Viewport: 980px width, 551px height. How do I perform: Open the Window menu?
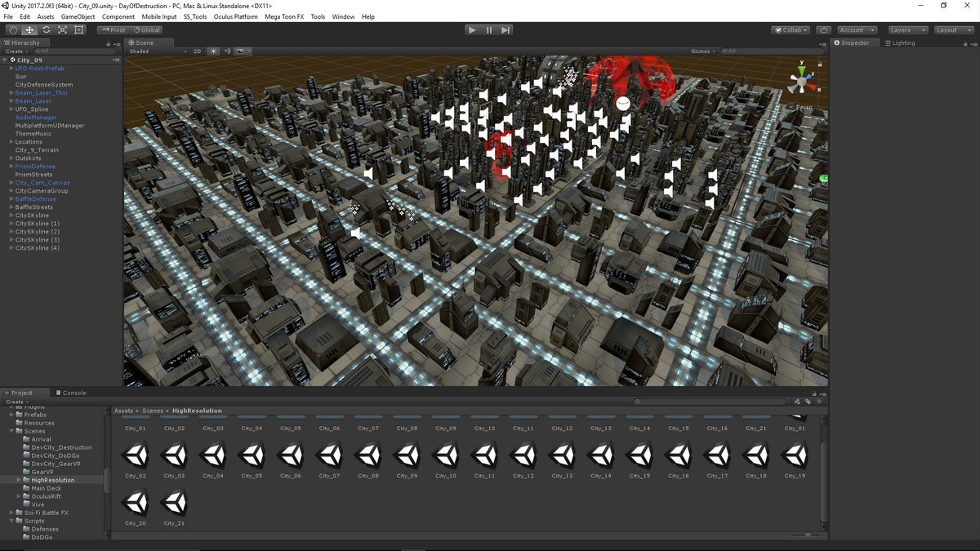click(343, 17)
